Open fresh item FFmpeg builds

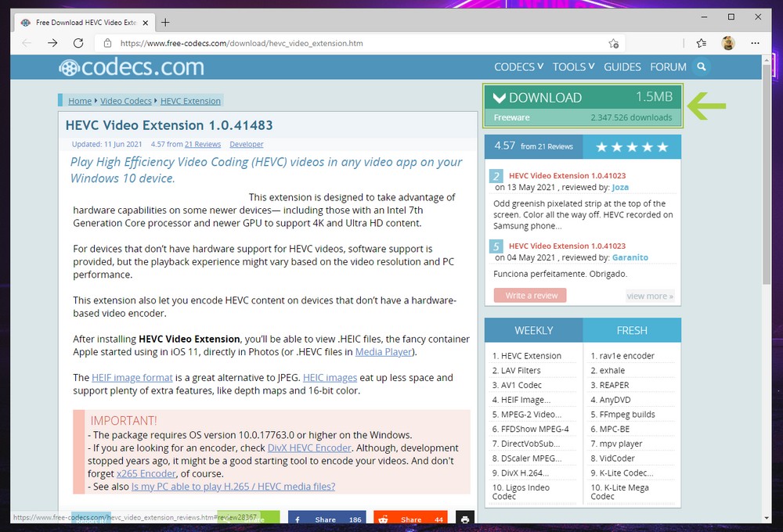(622, 414)
